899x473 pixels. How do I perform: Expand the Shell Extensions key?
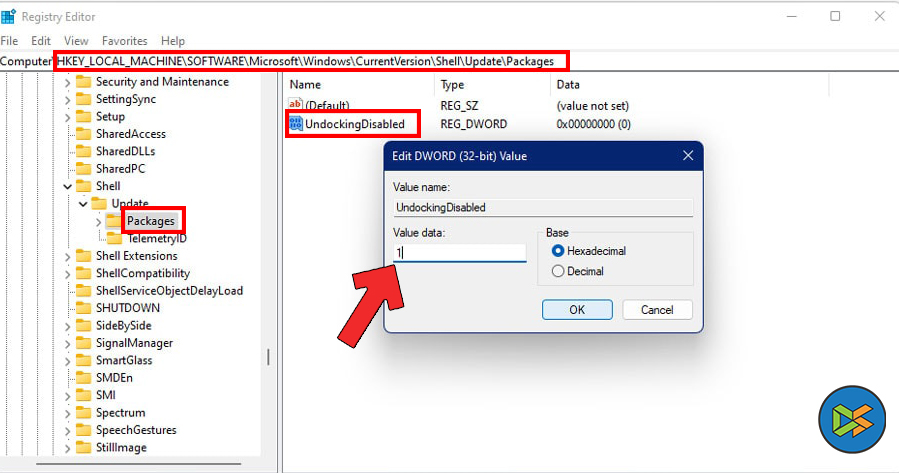(67, 256)
